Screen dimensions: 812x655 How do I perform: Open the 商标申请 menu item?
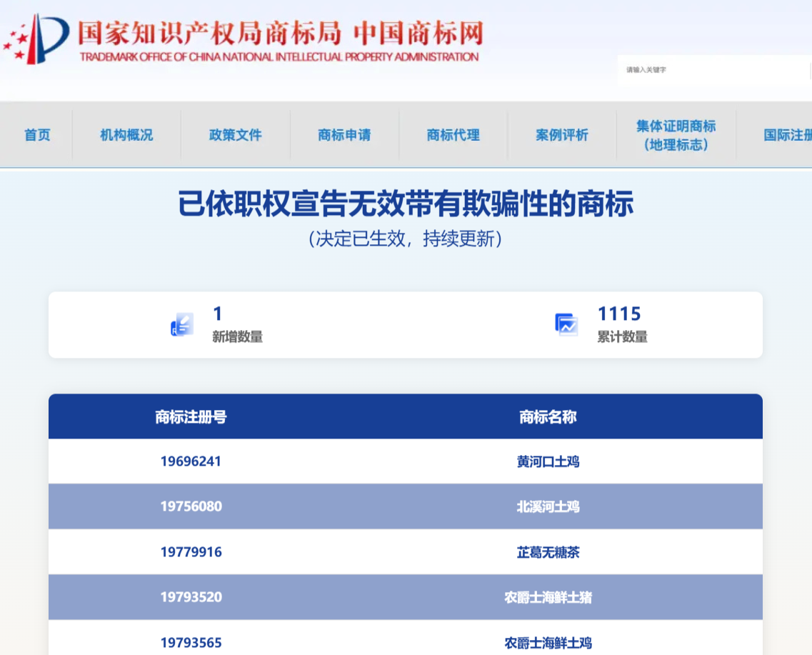344,135
